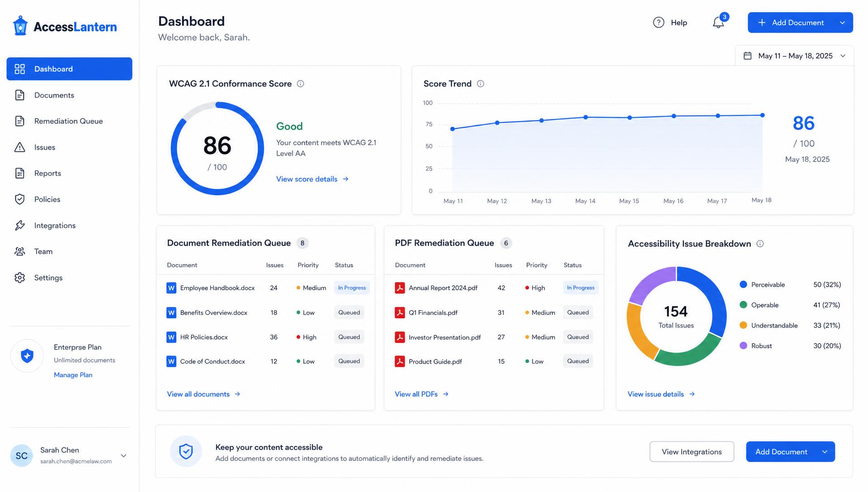Viewport: 868px width, 492px height.
Task: Click the Operable green legend dot
Action: point(743,305)
